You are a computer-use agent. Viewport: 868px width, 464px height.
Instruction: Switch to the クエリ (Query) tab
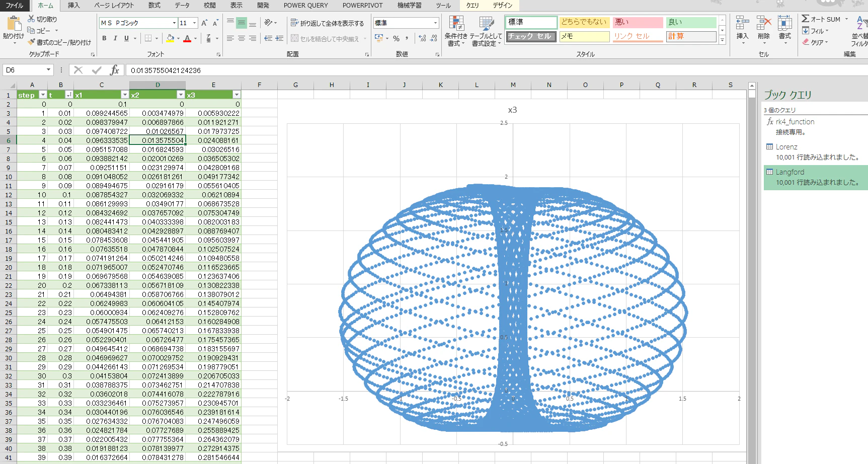pyautogui.click(x=472, y=6)
